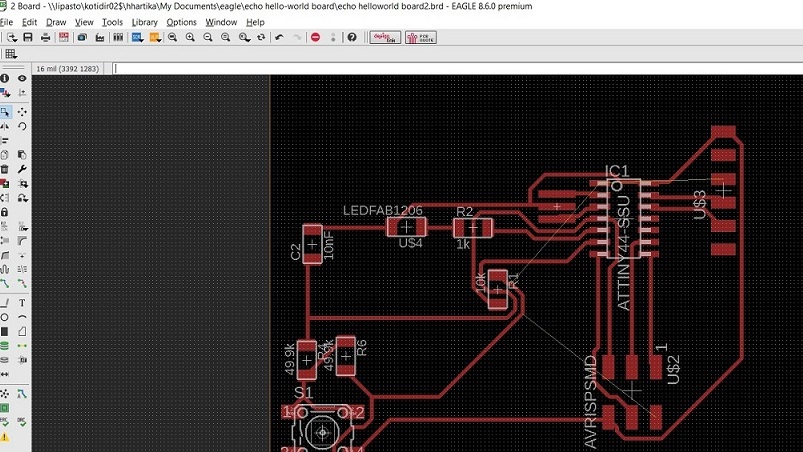This screenshot has height=452, width=803.
Task: Click the Design Link button
Action: [x=385, y=37]
